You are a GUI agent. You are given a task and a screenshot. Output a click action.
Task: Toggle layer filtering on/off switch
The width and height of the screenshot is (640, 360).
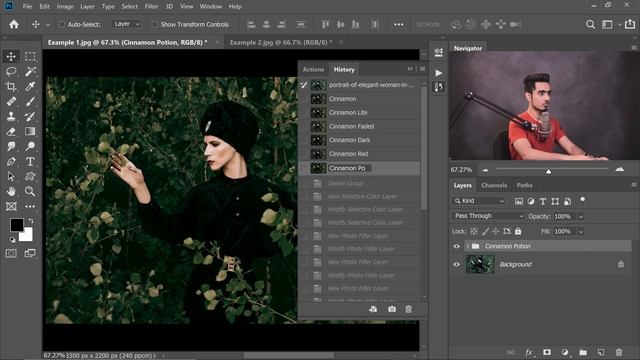click(582, 200)
